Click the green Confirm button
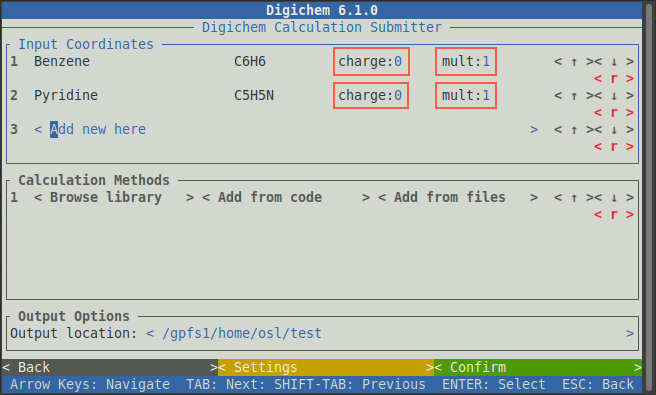Viewport: 656px width, 395px height. pyautogui.click(x=538, y=367)
